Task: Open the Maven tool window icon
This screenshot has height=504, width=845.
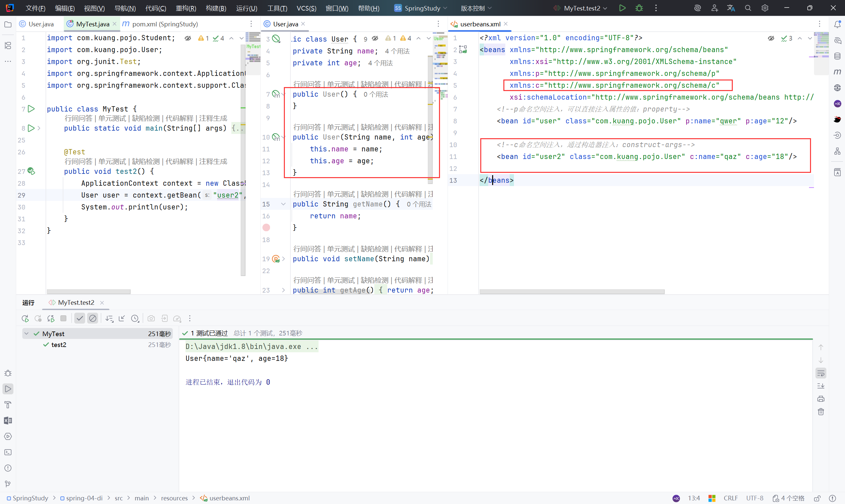Action: tap(837, 72)
